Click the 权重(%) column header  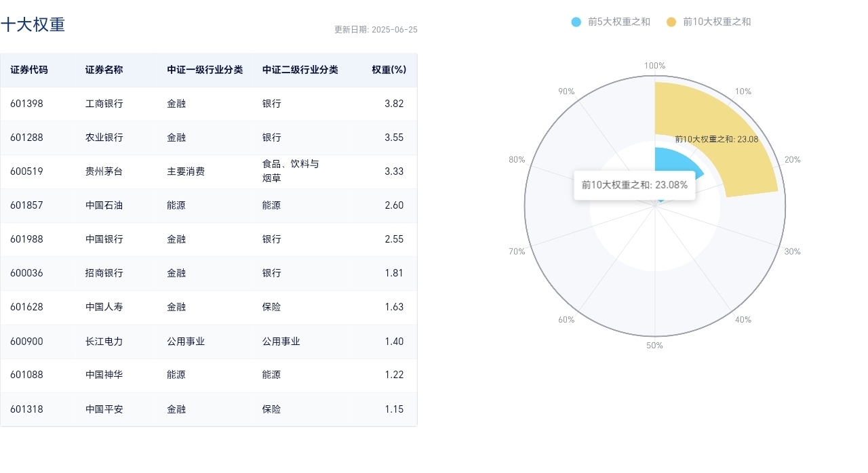pos(389,70)
